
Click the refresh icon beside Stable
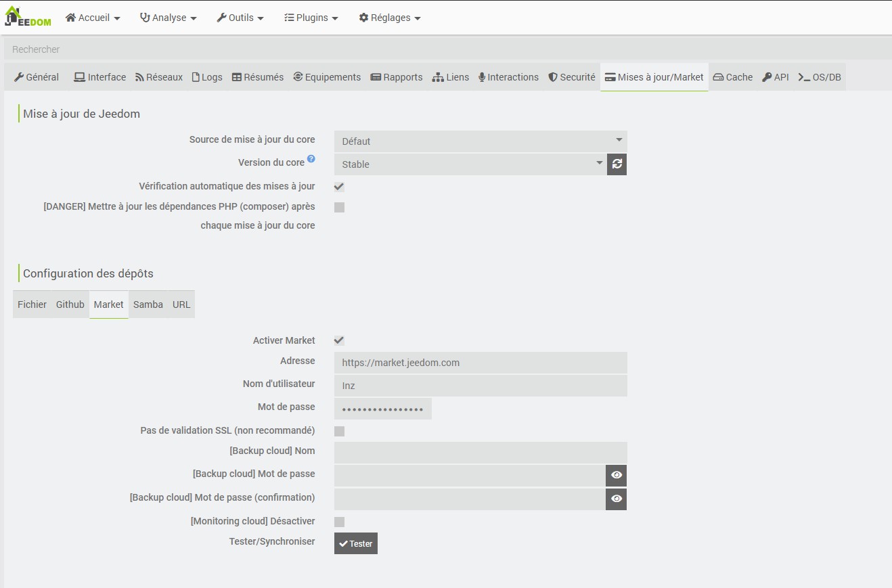click(x=617, y=164)
